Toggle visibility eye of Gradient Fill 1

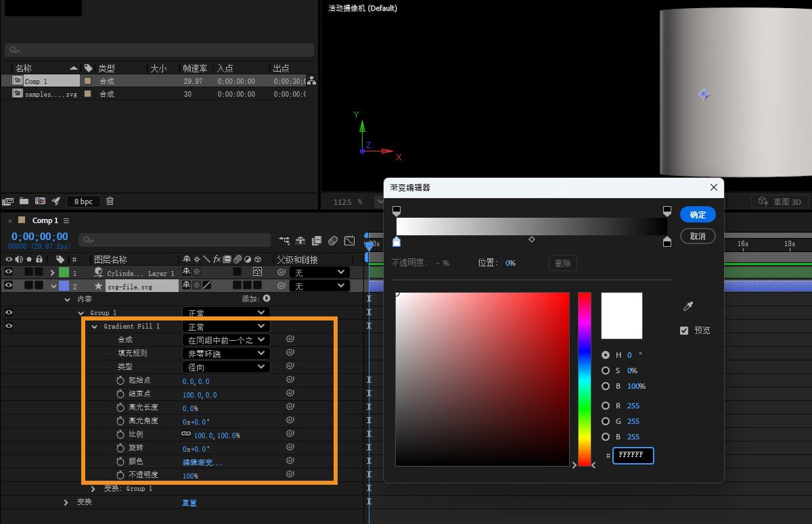click(x=9, y=326)
